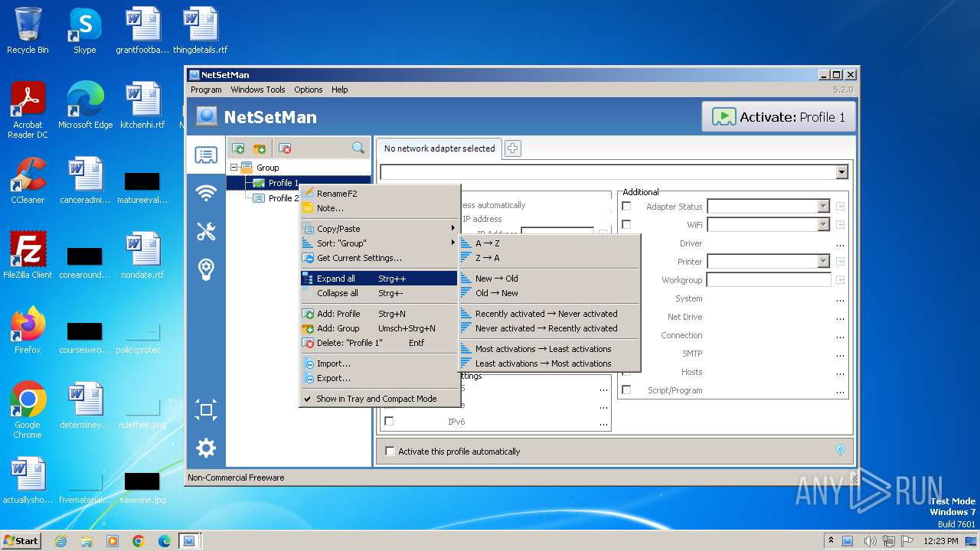Screen dimensions: 980x551
Task: Open the tips lightbulb sidebar icon
Action: pos(206,269)
